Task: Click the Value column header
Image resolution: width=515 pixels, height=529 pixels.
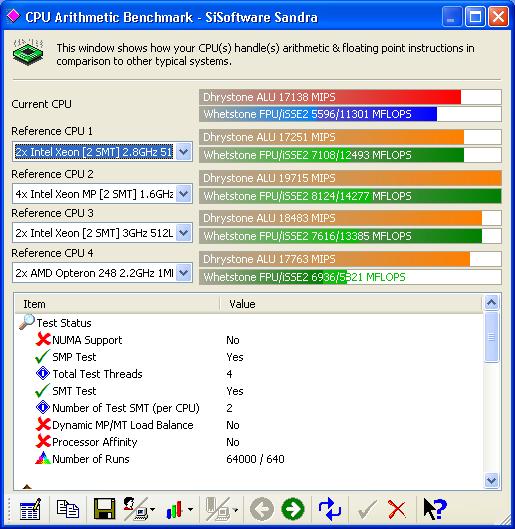Action: pos(351,304)
